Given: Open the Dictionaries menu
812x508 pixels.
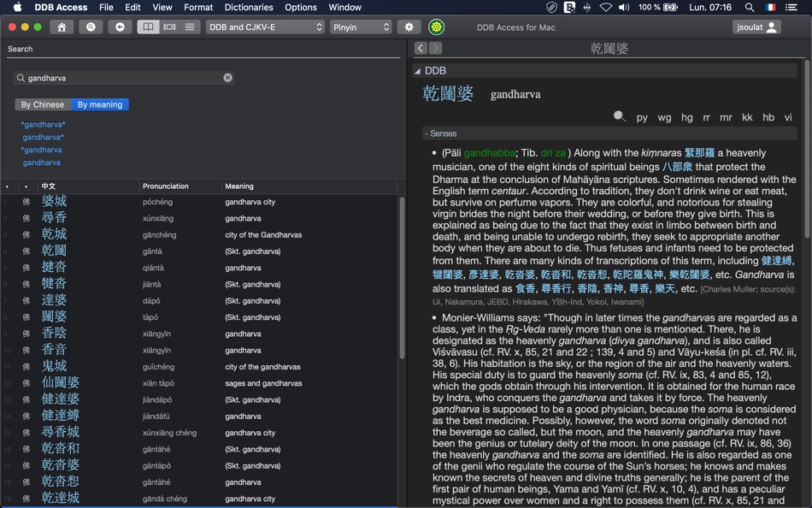Looking at the screenshot, I should point(249,7).
